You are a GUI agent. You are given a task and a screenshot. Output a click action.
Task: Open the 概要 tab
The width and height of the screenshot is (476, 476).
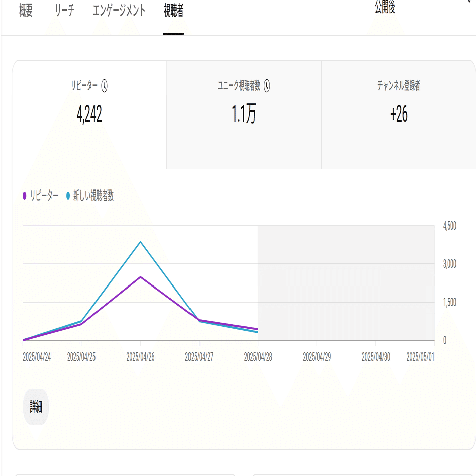pos(26,11)
